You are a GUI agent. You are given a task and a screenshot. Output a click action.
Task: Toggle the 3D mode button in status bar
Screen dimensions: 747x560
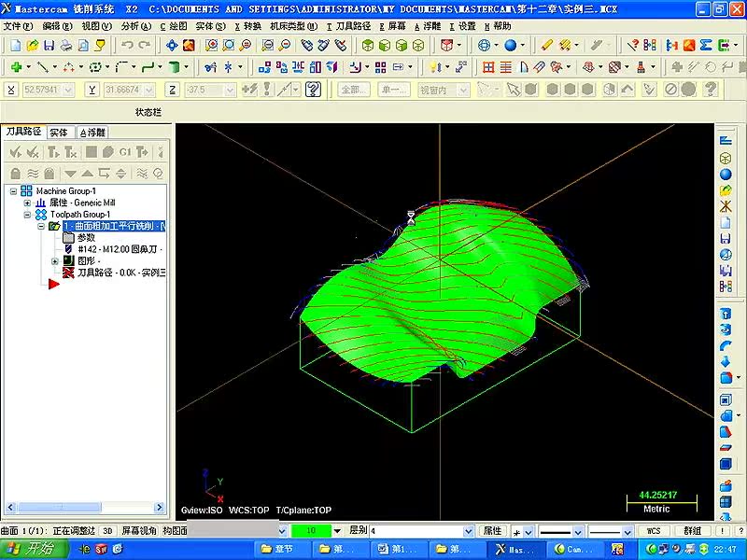pyautogui.click(x=108, y=531)
